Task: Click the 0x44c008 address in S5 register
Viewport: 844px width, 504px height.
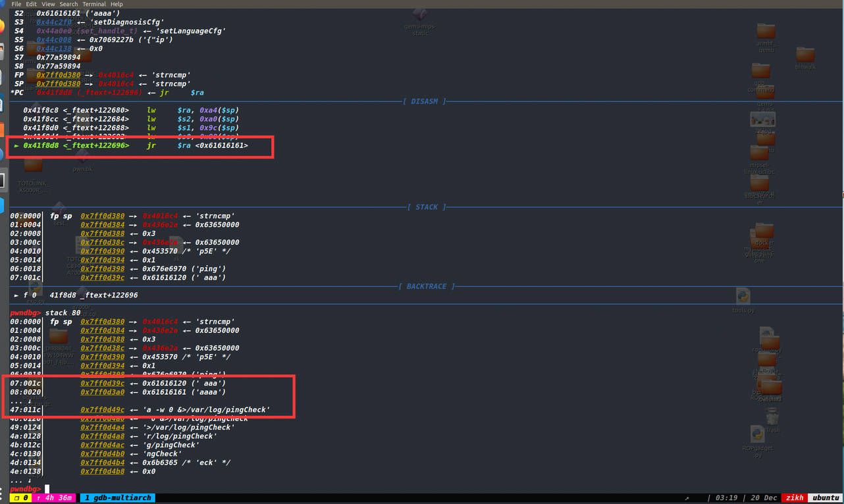Action: [x=54, y=40]
